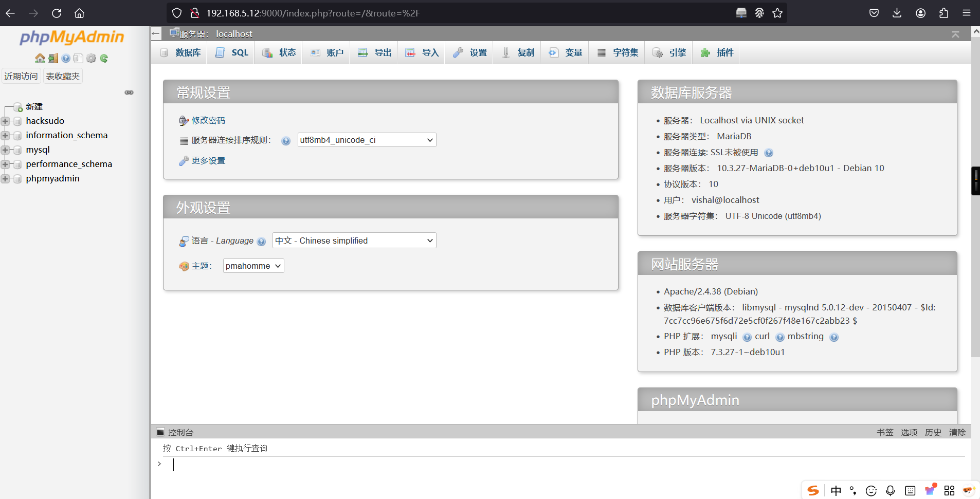Screen dimensions: 980x499
Task: Switch to the SQL tab
Action: [231, 52]
